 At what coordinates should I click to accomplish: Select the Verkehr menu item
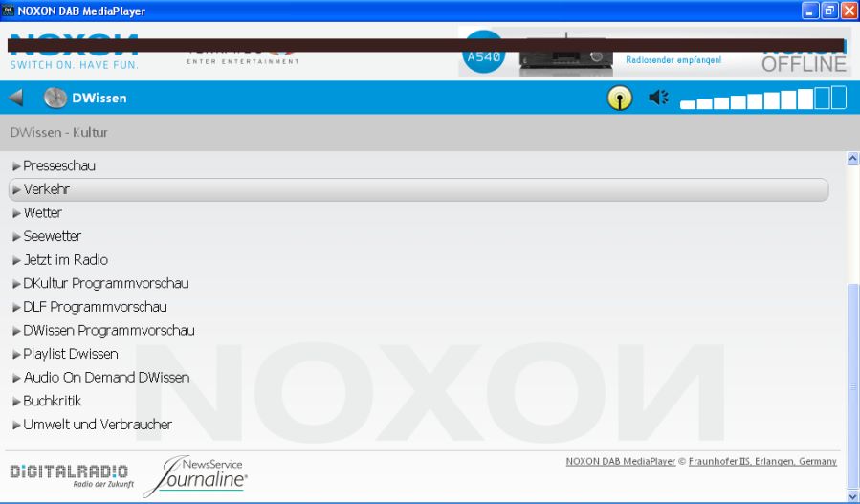tap(47, 189)
